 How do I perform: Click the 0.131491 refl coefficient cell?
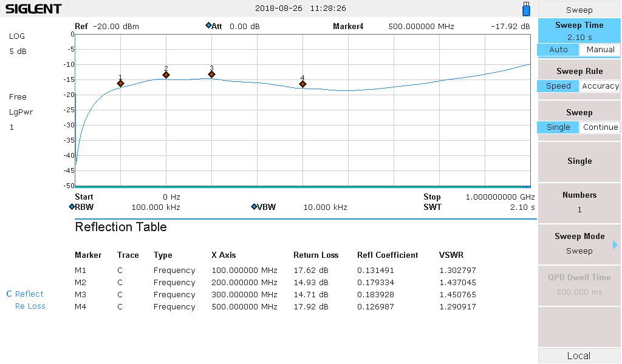point(375,271)
